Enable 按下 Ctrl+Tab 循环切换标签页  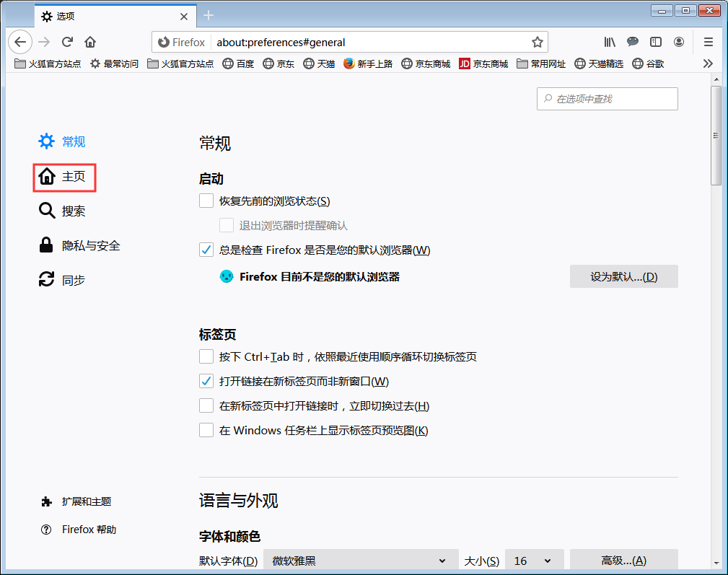pos(206,356)
